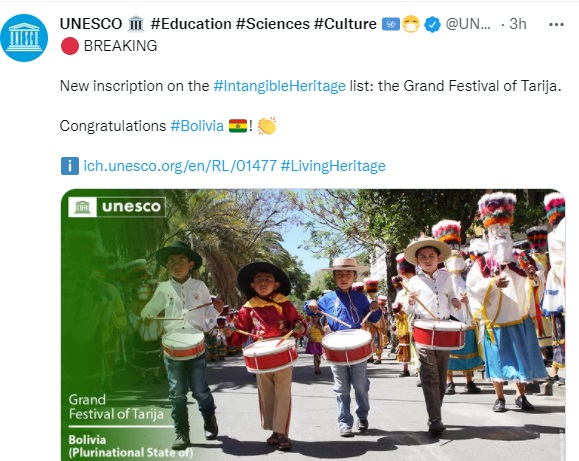Screen dimensions: 579x461
Task: Click the red BREAKING circle emoji
Action: (x=70, y=46)
